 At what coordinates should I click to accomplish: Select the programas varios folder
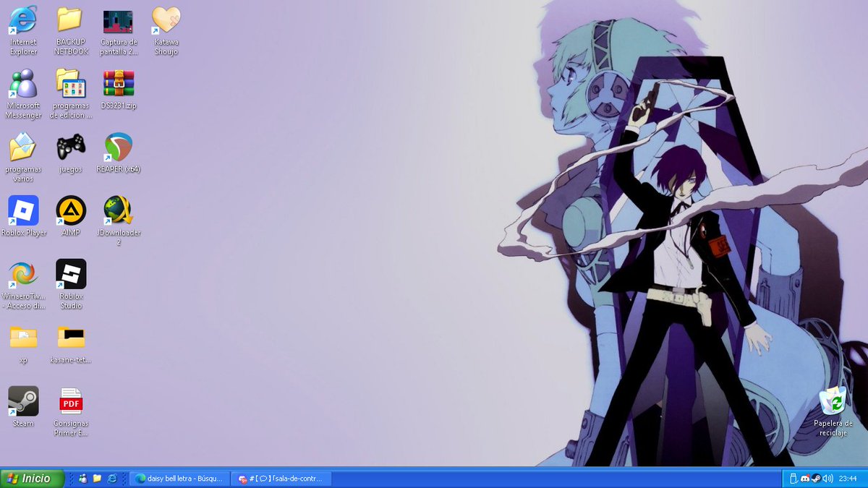pyautogui.click(x=23, y=157)
